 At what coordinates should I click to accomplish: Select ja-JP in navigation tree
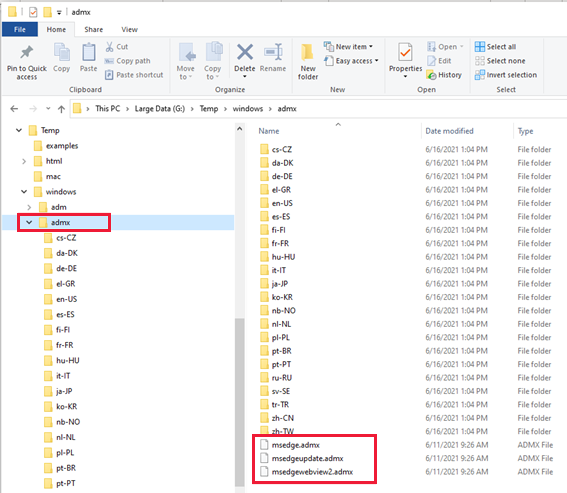coord(58,391)
